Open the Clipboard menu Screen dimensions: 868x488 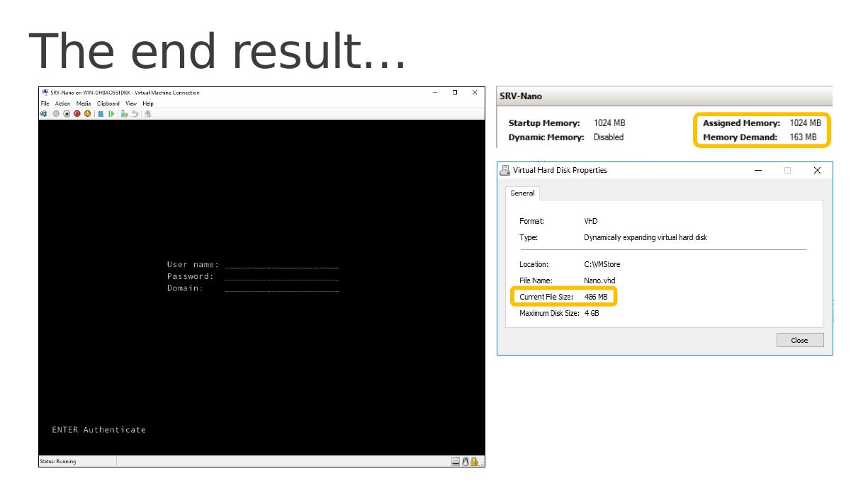108,103
